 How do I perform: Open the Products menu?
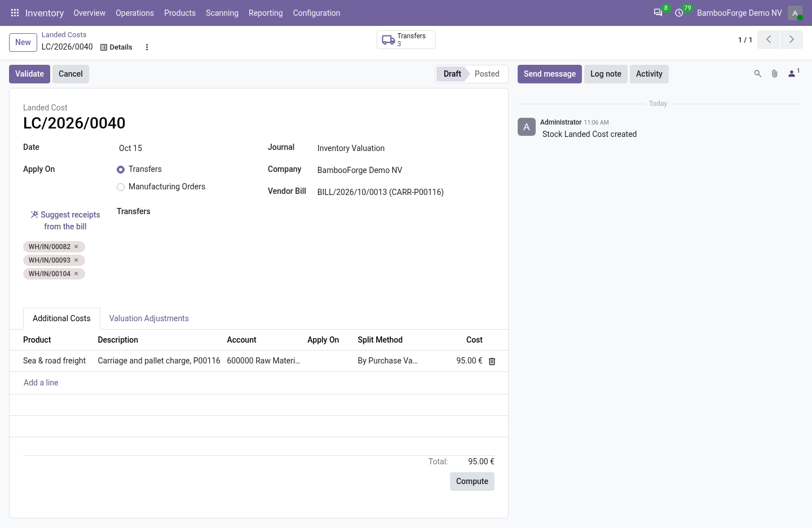[x=180, y=13]
